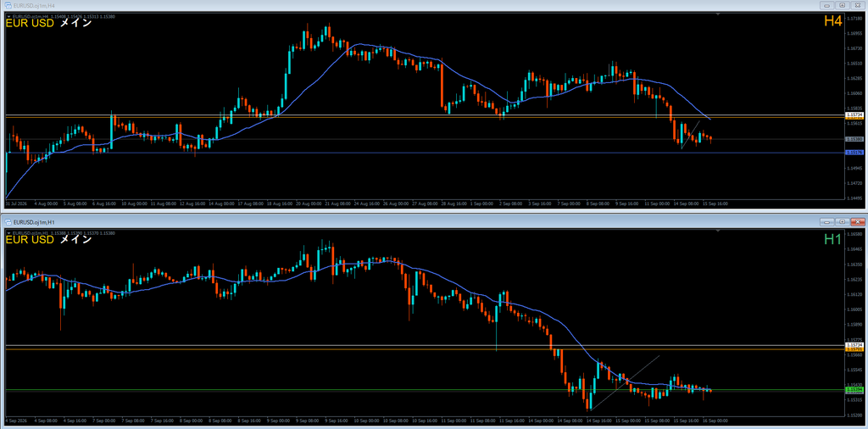
Task: Select the white 1.15734 price label in H1 chart
Action: [854, 345]
